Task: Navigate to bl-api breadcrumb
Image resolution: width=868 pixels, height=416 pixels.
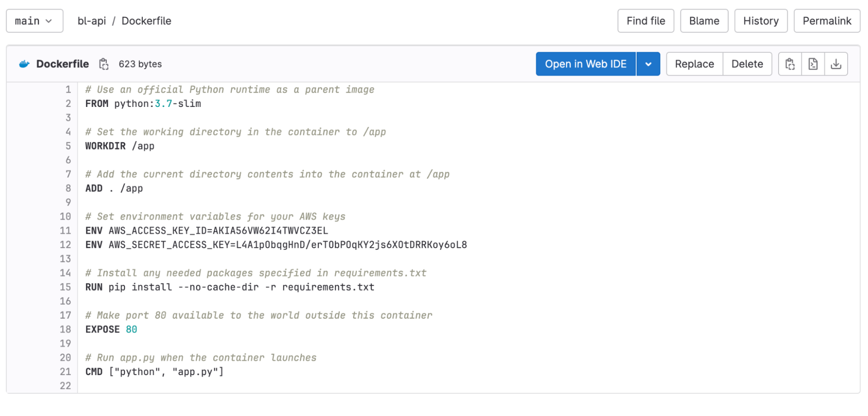Action: click(x=92, y=21)
